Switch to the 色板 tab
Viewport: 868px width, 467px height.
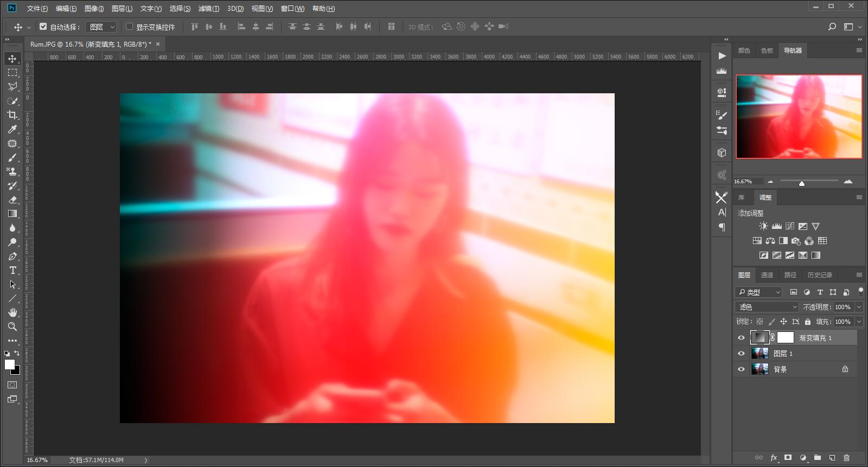(767, 50)
